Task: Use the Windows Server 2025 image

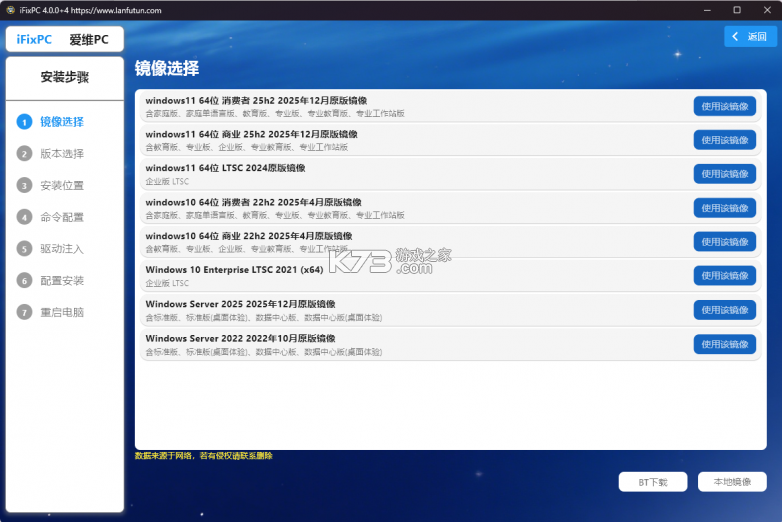Action: pos(725,310)
